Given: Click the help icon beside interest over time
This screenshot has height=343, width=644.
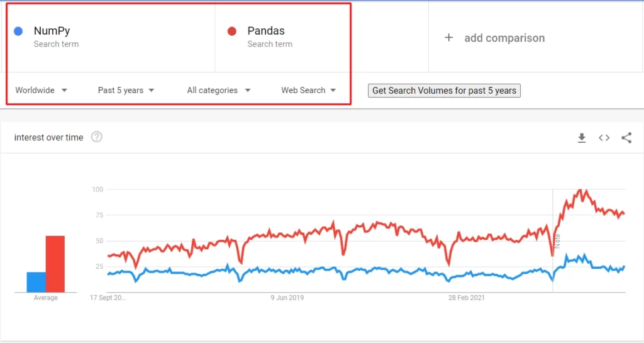Looking at the screenshot, I should point(96,137).
